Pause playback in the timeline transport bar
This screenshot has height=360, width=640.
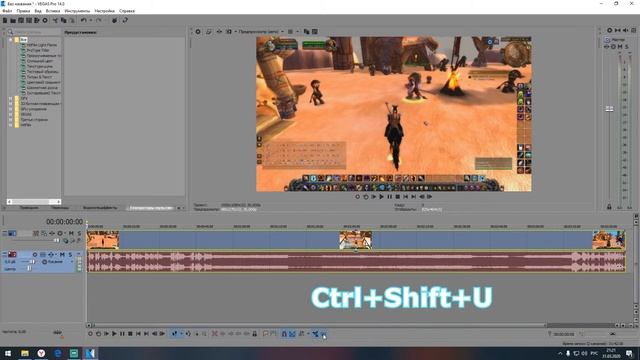pyautogui.click(x=122, y=334)
